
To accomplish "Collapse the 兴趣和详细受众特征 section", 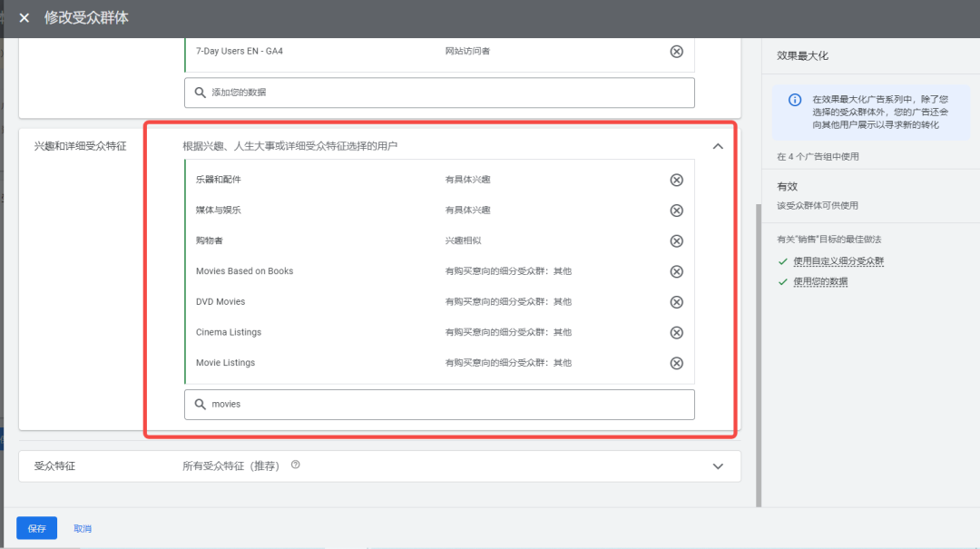I will coord(718,146).
